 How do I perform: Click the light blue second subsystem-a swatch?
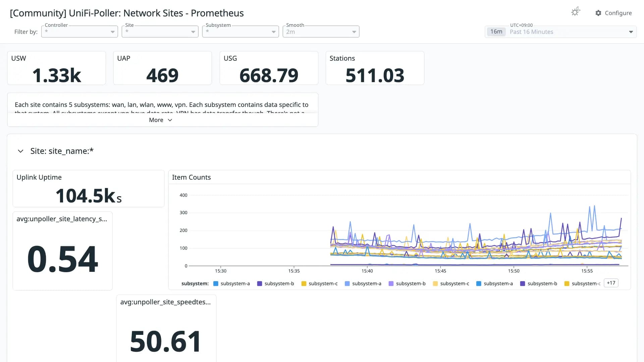point(347,284)
